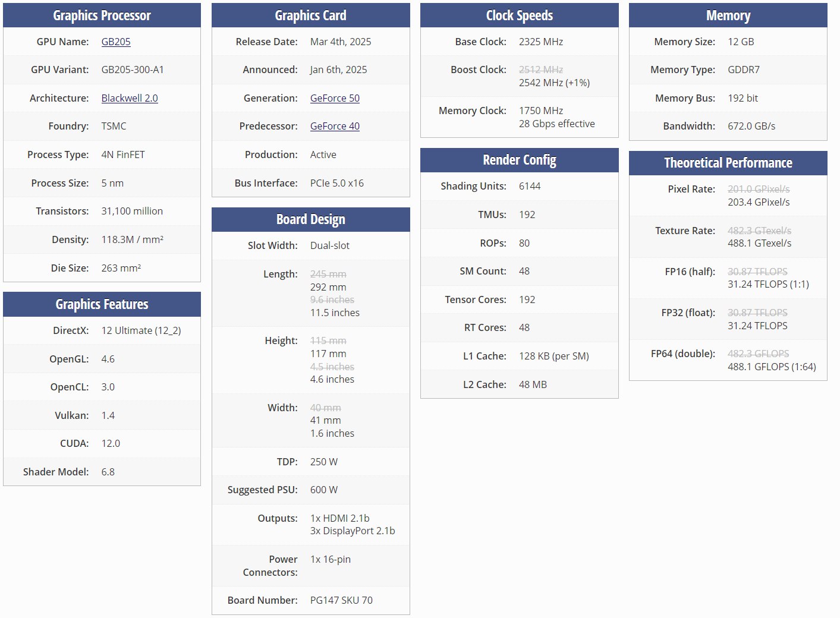Click the FP16 value 31.24 TFLOPS (1:1)

point(768,284)
